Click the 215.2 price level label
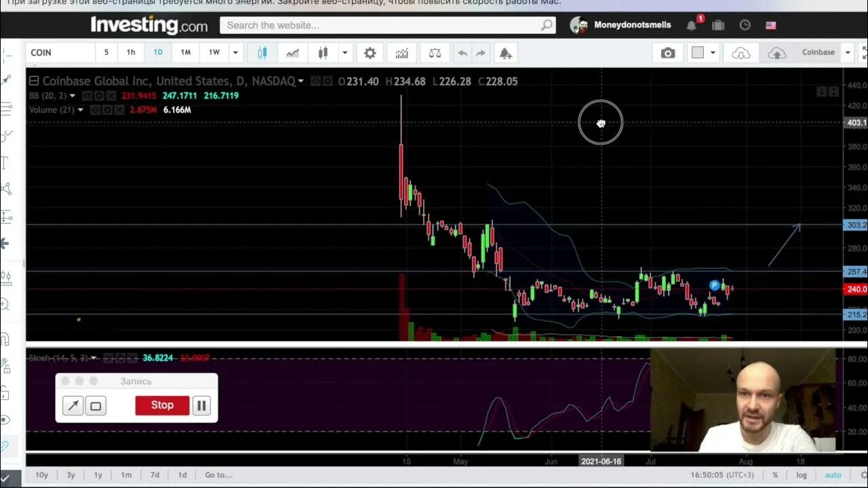This screenshot has height=488, width=868. point(856,314)
